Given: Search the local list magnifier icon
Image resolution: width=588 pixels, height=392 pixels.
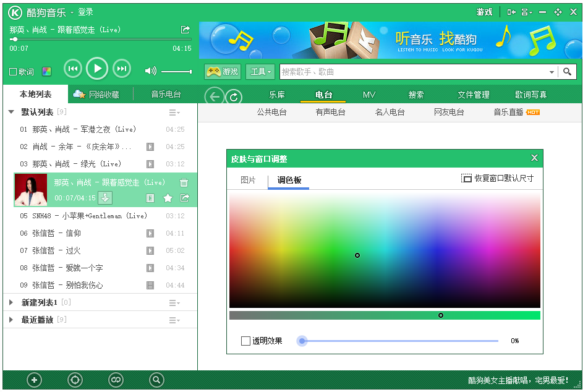Looking at the screenshot, I should point(156,380).
